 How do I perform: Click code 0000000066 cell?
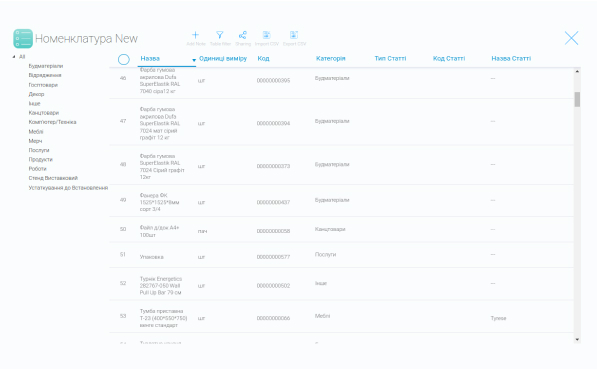pyautogui.click(x=273, y=318)
